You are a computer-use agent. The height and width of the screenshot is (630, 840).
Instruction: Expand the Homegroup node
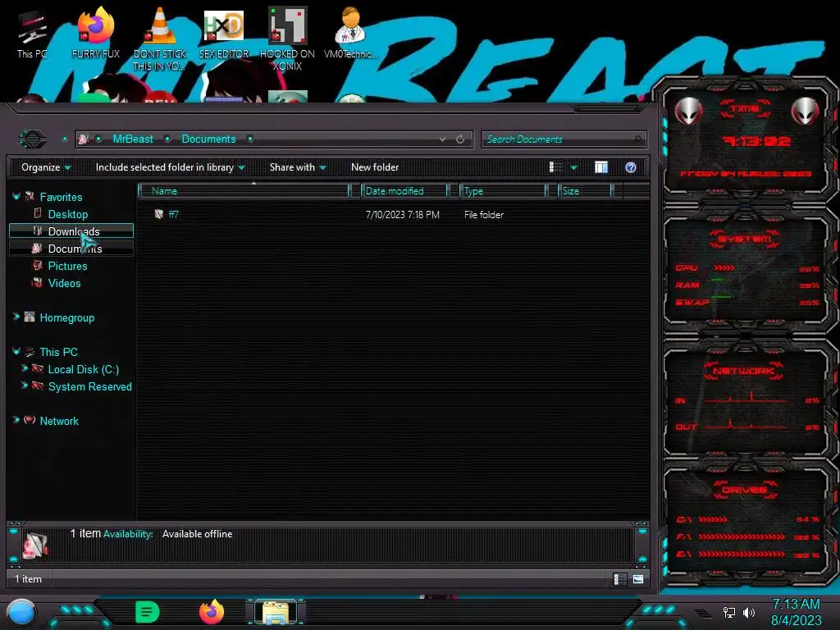pyautogui.click(x=16, y=317)
